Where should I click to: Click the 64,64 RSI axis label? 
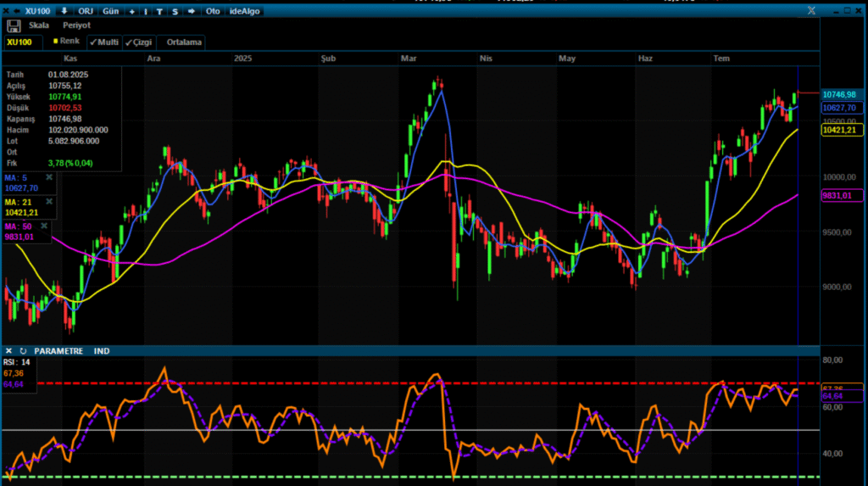pos(842,396)
